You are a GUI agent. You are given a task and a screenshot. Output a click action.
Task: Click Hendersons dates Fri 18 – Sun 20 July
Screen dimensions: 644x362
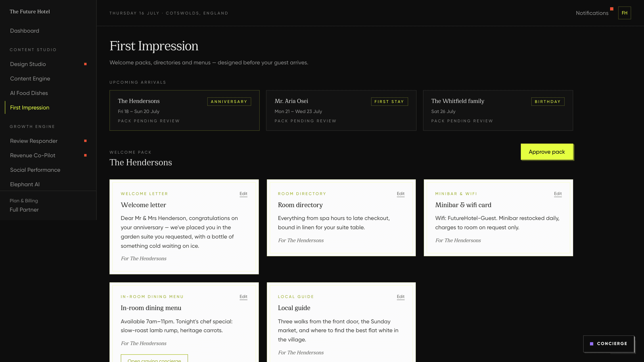pos(139,111)
